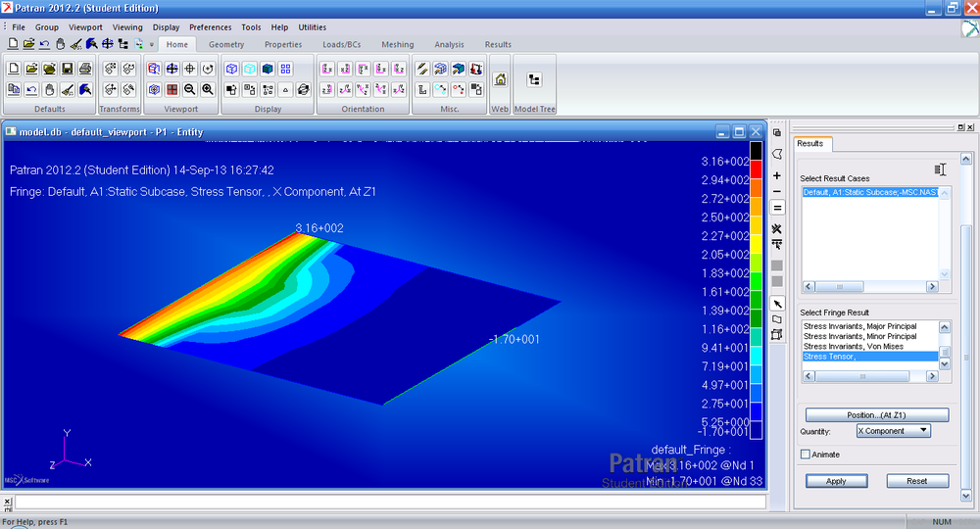Open the Utilities menu
The height and width of the screenshot is (529, 980).
[x=313, y=27]
